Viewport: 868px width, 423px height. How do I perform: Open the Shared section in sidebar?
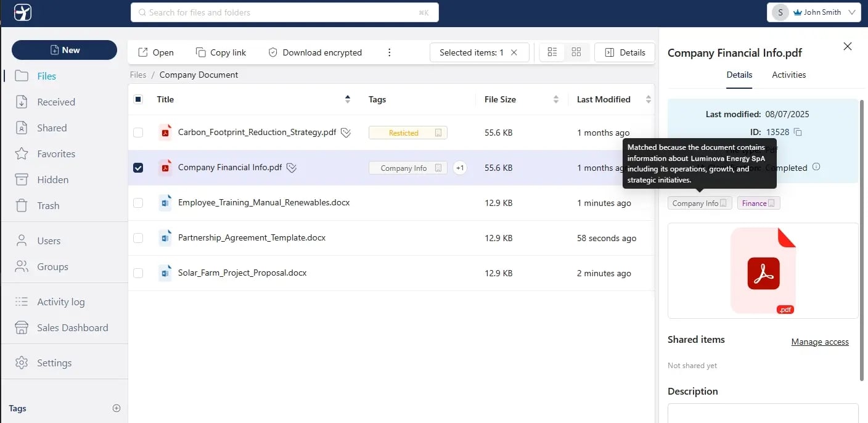point(41,128)
